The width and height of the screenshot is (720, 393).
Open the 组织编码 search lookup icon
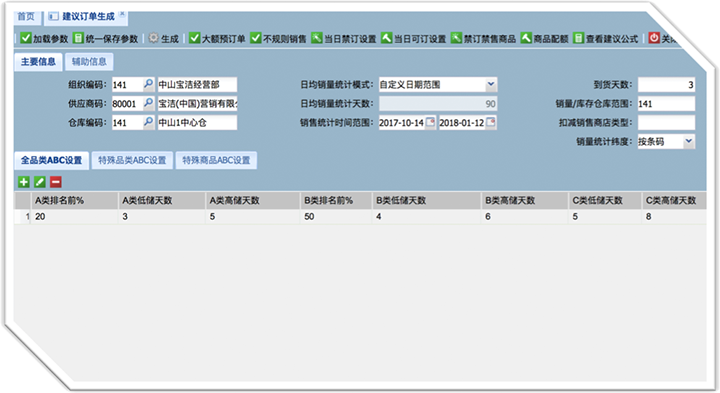point(149,84)
